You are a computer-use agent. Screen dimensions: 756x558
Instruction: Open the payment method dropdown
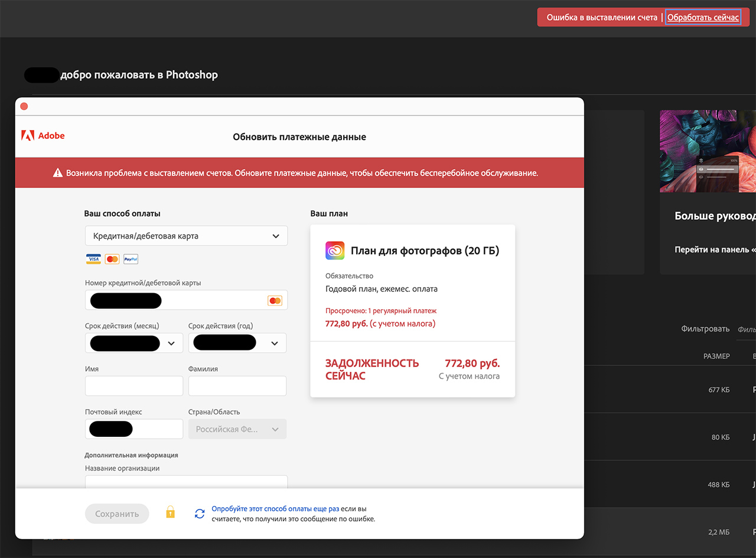tap(186, 236)
